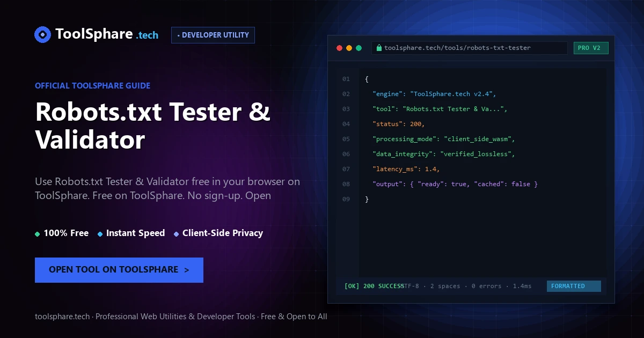This screenshot has height=338, width=644.
Task: Click blue bullet beside Instant Speed
Action: tap(100, 234)
